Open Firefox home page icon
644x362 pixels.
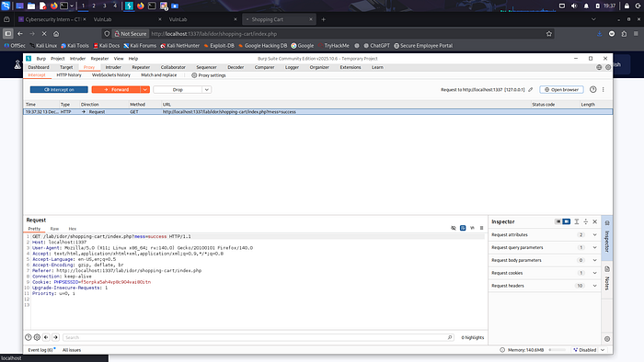56,34
